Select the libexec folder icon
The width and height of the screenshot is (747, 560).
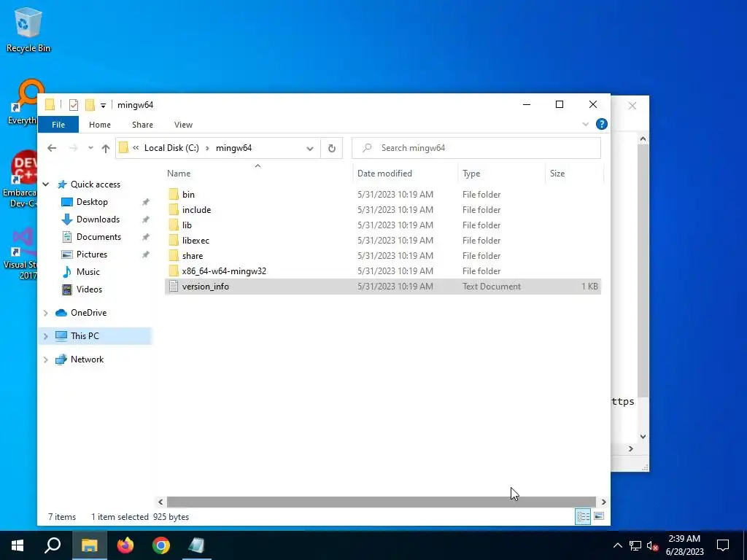click(174, 240)
